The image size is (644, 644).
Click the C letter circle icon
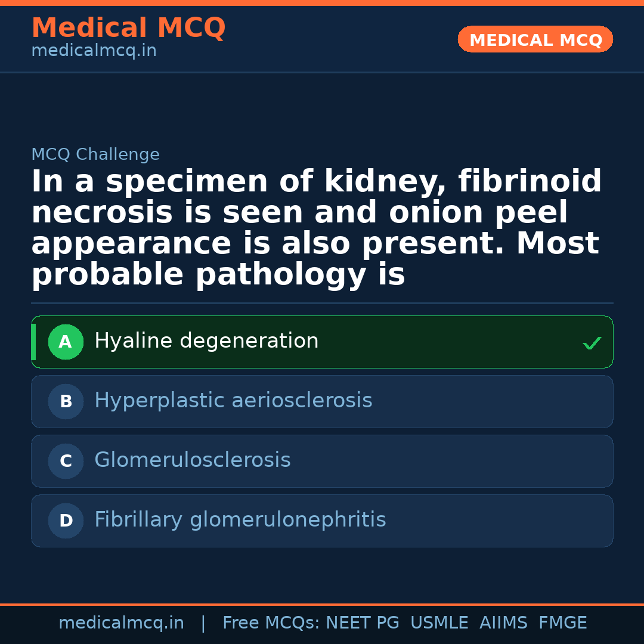(x=66, y=462)
